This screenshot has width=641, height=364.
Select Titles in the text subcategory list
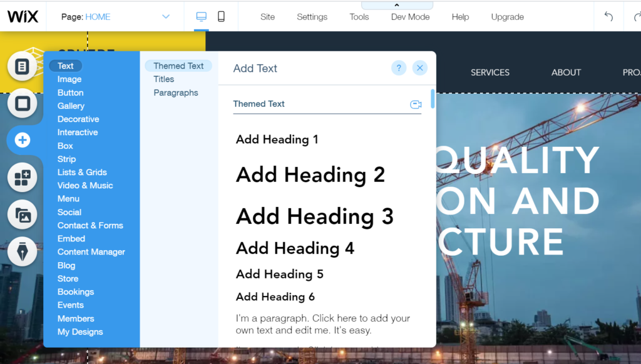pos(164,79)
